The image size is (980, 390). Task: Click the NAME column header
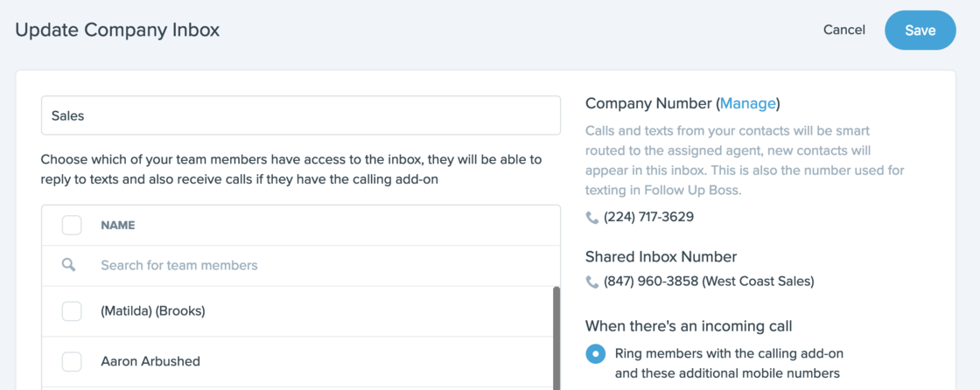point(118,225)
